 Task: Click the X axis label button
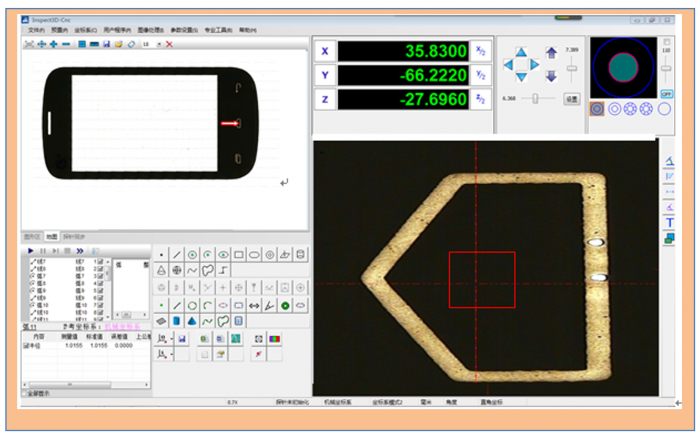tap(325, 51)
